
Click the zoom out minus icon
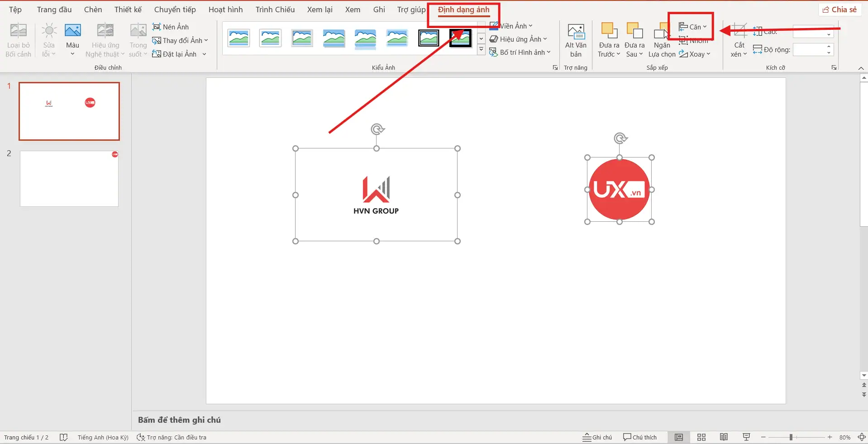[x=763, y=437]
